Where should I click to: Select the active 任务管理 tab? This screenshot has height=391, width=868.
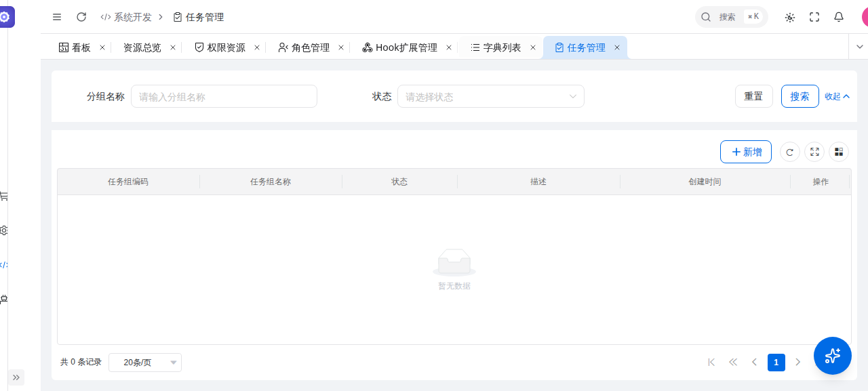[580, 47]
